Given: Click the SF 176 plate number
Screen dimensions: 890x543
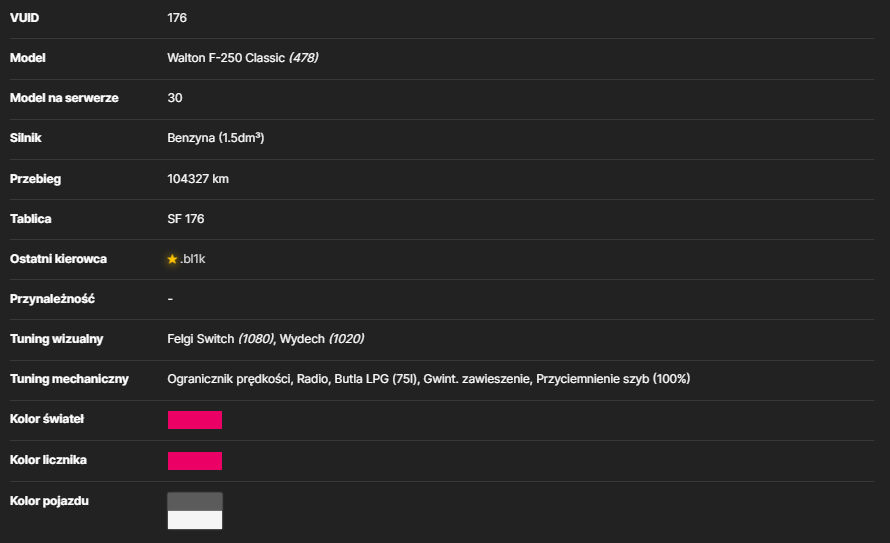Looking at the screenshot, I should coord(186,219).
